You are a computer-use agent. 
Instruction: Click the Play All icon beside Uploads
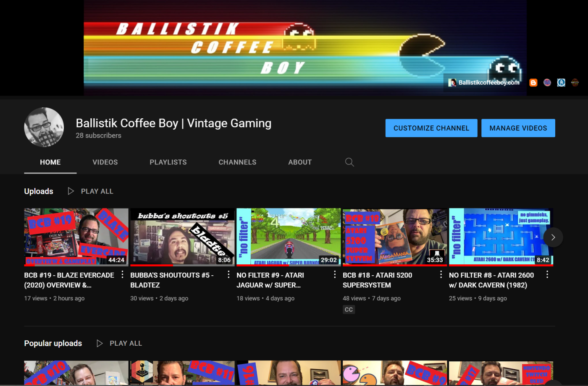[x=71, y=191]
